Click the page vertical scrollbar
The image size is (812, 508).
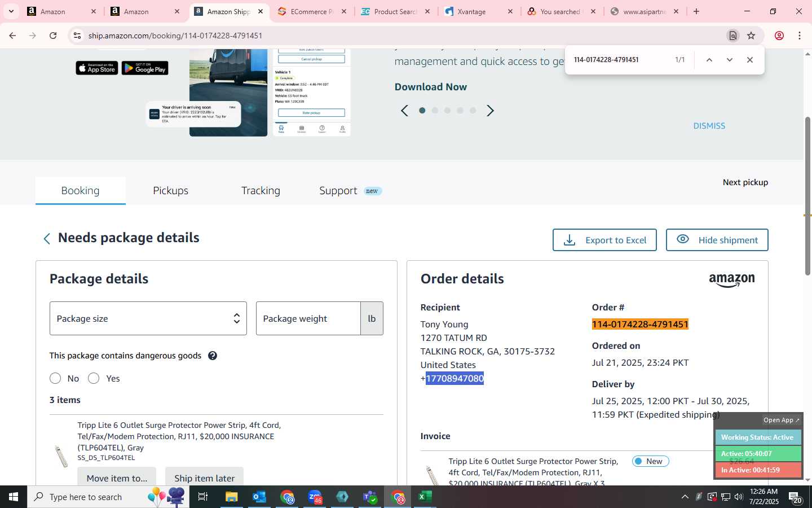point(807,196)
